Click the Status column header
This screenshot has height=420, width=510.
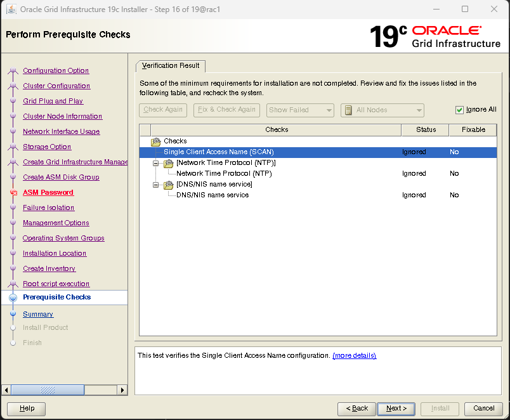pyautogui.click(x=426, y=130)
